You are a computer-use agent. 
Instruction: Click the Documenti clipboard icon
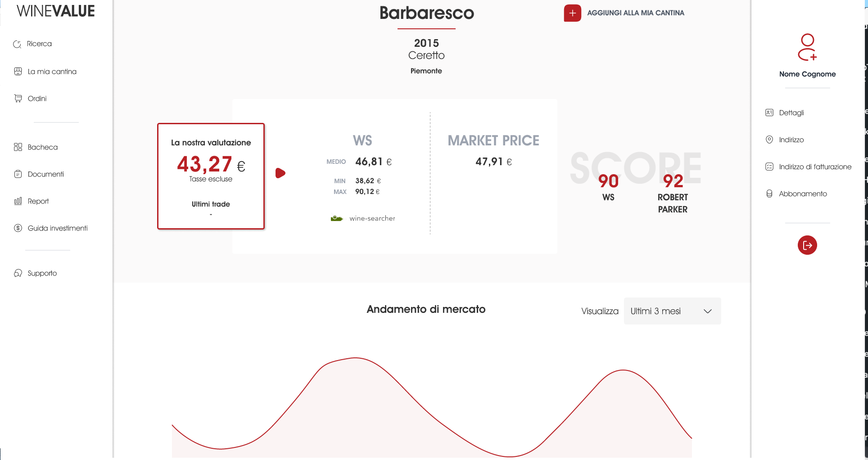(x=18, y=174)
